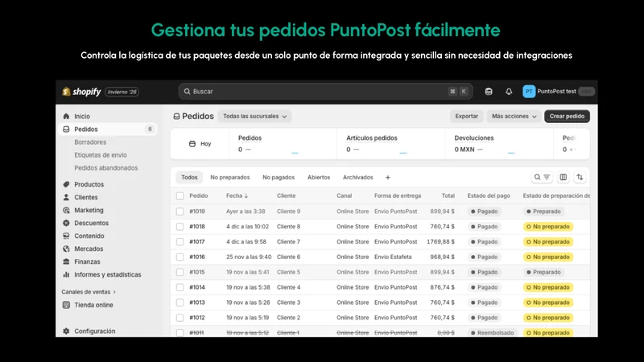This screenshot has height=362, width=644.
Task: Click the Shopify logo
Action: coord(81,92)
